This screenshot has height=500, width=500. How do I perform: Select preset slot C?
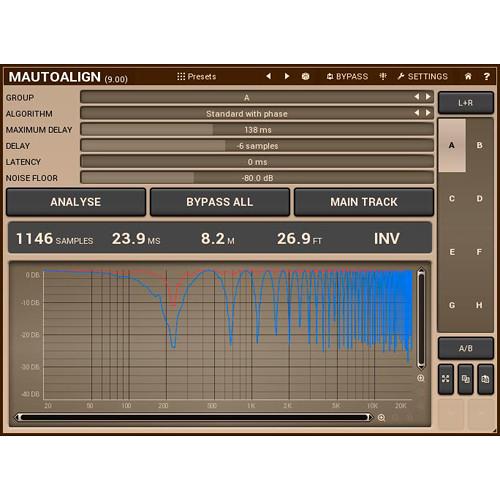point(452,199)
